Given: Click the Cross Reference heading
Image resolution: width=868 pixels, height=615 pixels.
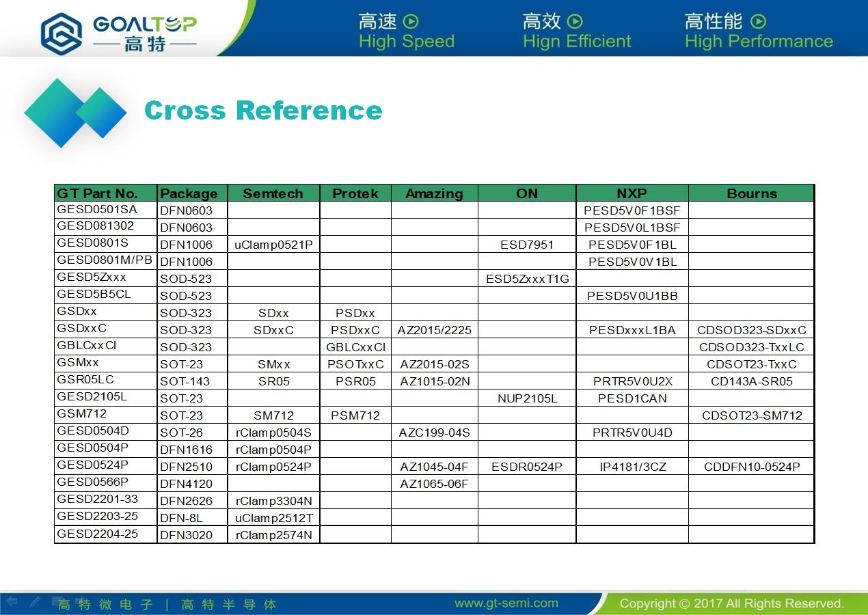Looking at the screenshot, I should (x=263, y=111).
